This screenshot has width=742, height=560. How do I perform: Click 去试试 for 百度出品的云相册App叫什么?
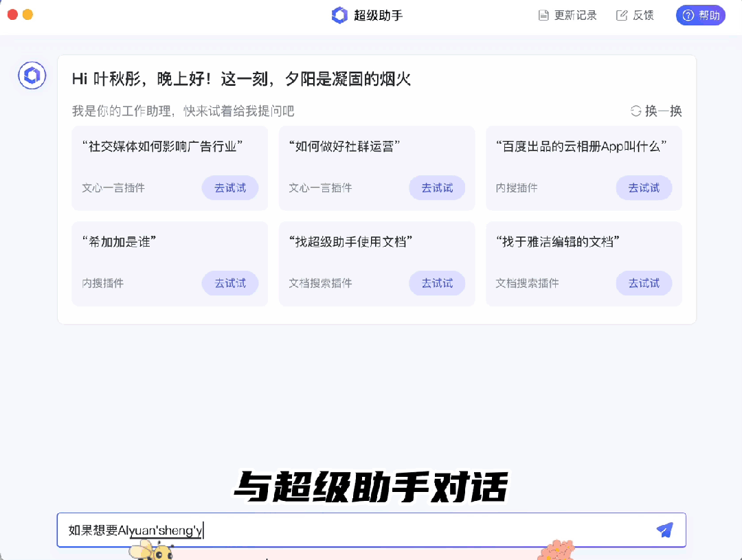[x=644, y=188]
